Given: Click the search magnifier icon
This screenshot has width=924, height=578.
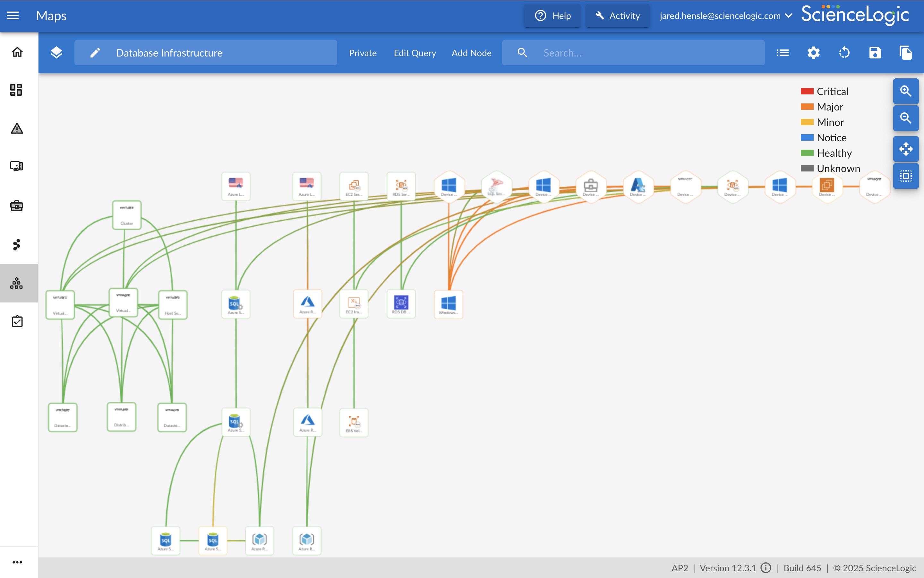Looking at the screenshot, I should (522, 53).
